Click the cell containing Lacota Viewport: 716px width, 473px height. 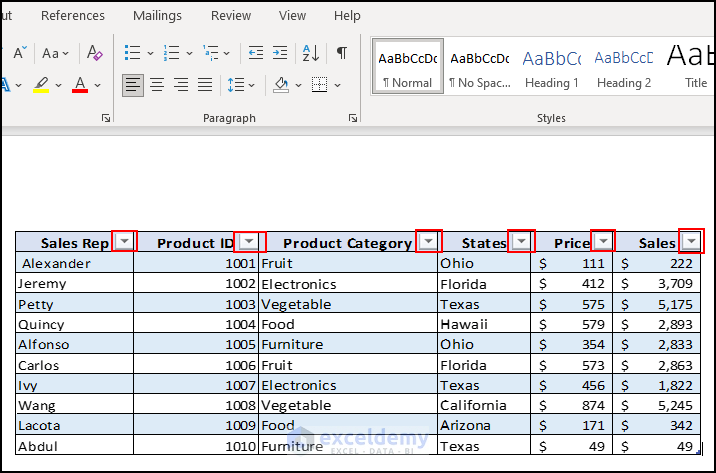pos(74,425)
